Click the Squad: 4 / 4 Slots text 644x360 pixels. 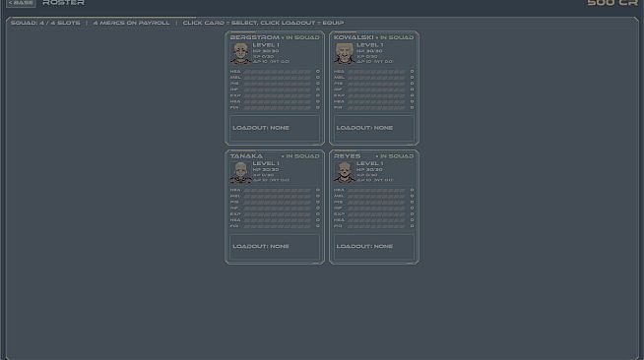click(45, 23)
